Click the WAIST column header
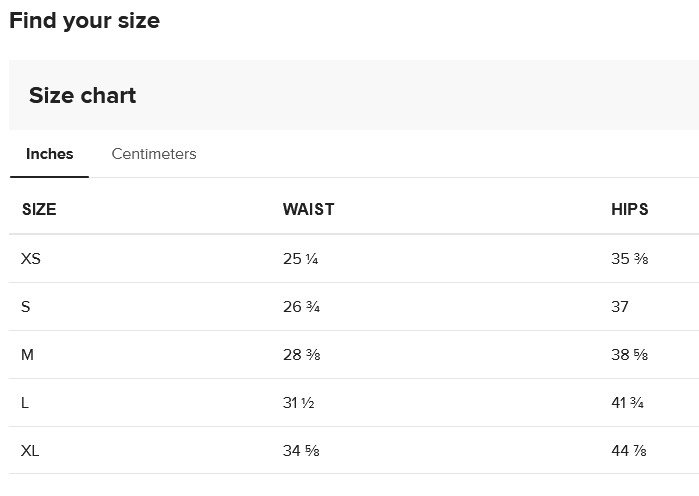The width and height of the screenshot is (699, 496). (308, 209)
